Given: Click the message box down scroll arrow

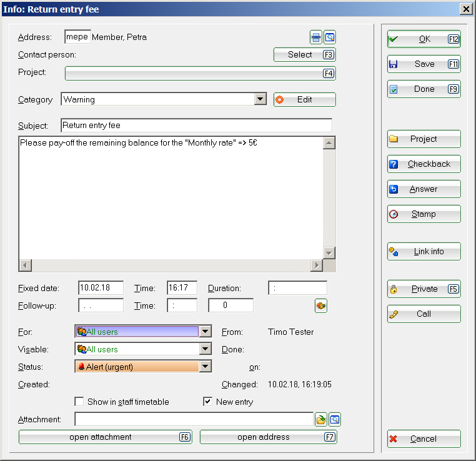Looking at the screenshot, I should click(x=329, y=252).
